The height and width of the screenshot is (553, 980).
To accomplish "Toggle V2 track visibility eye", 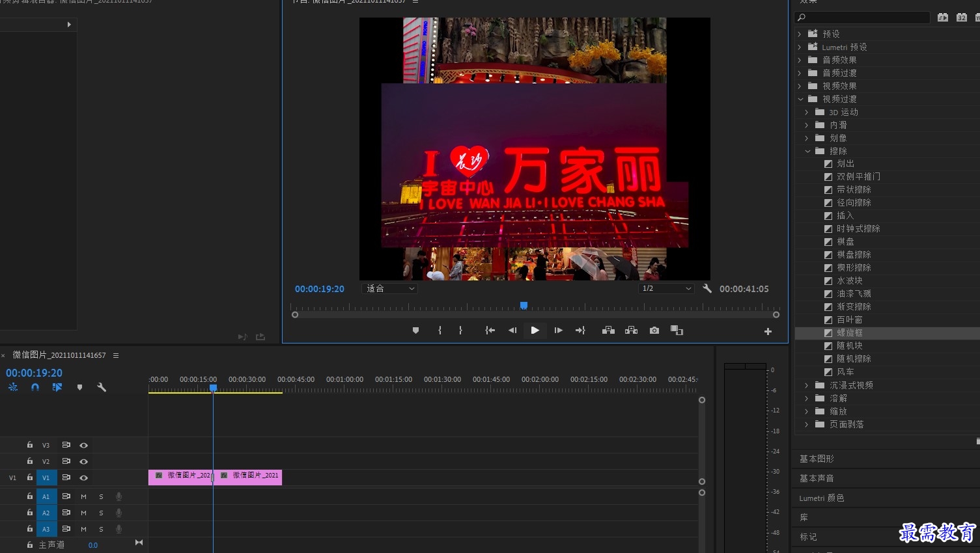I will click(x=83, y=461).
